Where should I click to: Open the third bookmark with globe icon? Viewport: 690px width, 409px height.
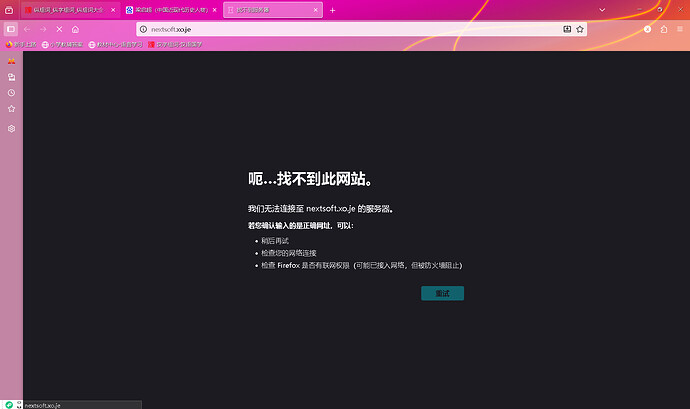pyautogui.click(x=115, y=44)
